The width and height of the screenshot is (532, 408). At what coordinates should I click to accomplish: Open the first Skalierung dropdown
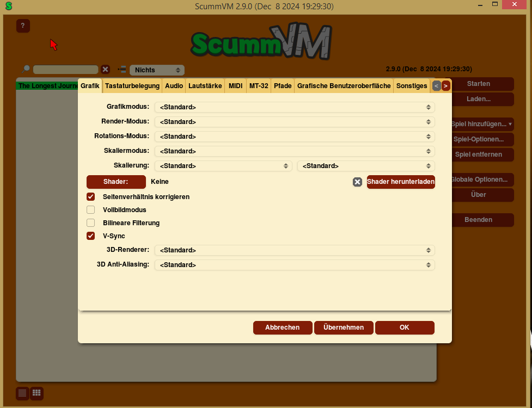coord(223,166)
